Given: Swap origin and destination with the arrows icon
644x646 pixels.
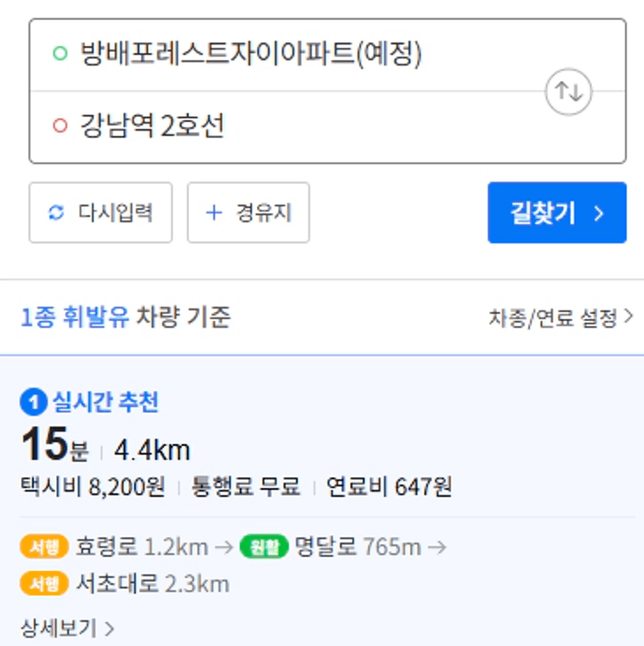Looking at the screenshot, I should (x=568, y=92).
